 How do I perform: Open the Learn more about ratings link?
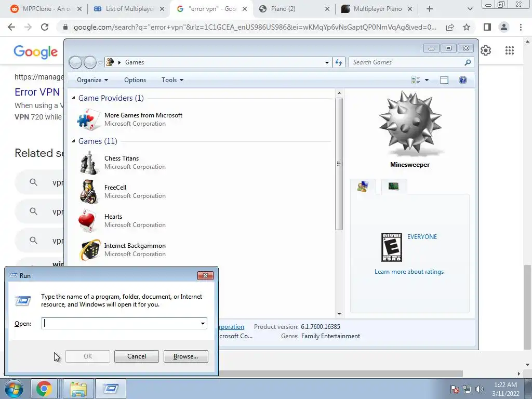click(x=409, y=272)
